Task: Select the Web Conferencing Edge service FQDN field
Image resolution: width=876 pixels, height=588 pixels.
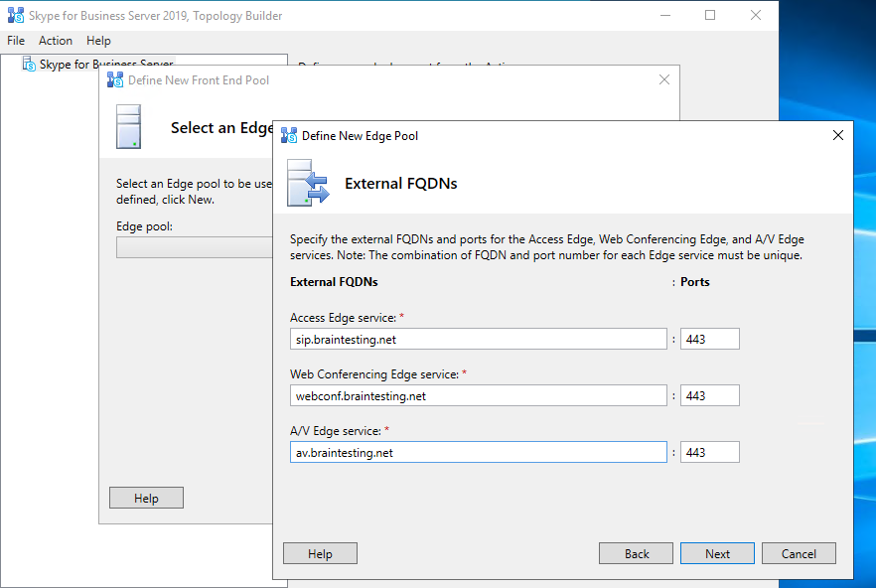Action: 478,396
